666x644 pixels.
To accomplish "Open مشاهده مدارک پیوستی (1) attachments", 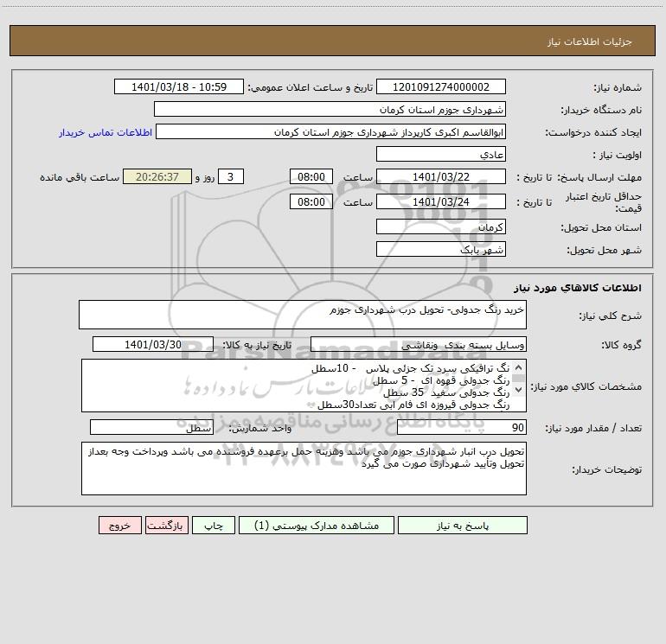I will pos(317,525).
